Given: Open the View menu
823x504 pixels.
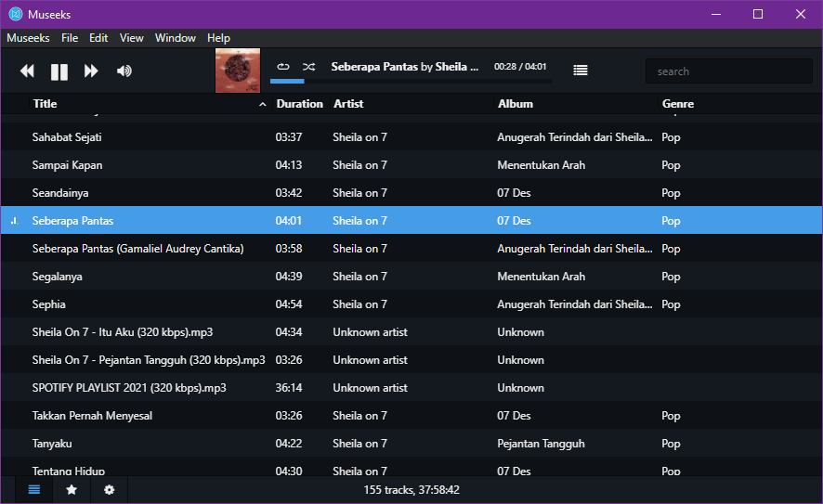Looking at the screenshot, I should [x=131, y=38].
